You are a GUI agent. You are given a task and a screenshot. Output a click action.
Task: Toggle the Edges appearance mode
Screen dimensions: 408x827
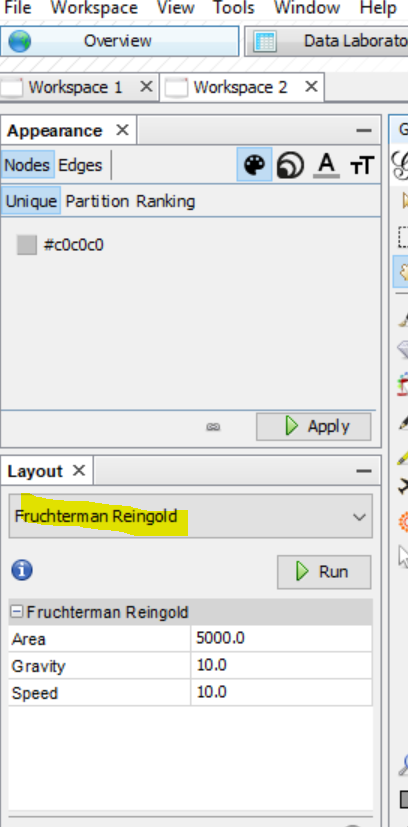coord(80,165)
